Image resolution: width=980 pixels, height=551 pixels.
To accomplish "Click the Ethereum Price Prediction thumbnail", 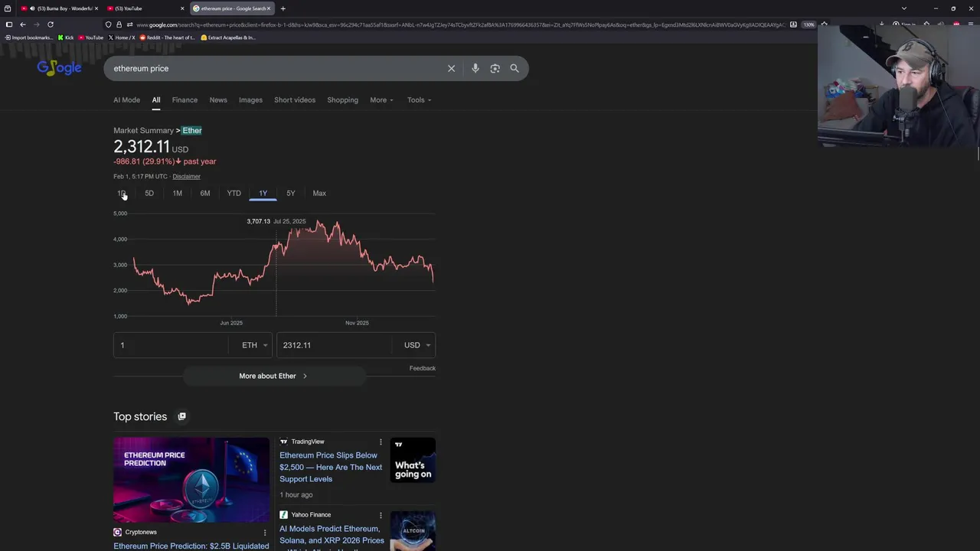I will (191, 480).
